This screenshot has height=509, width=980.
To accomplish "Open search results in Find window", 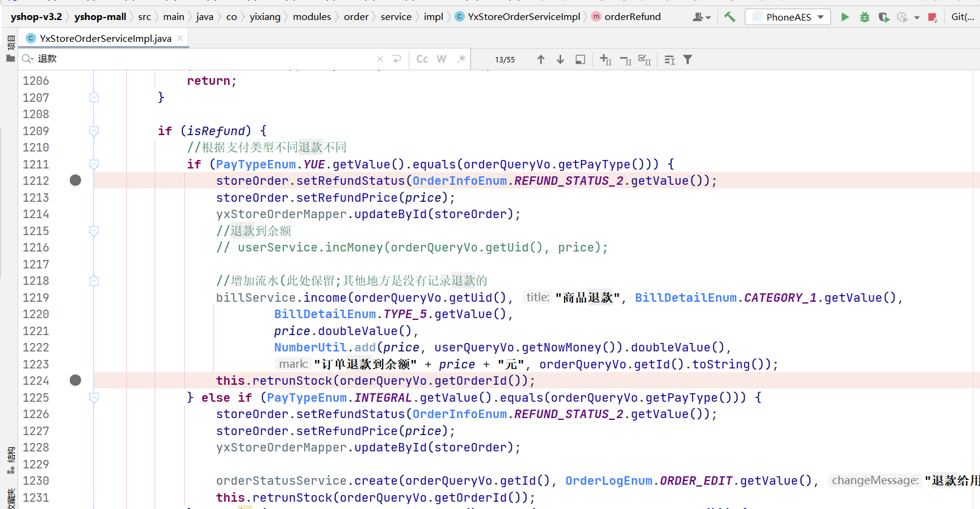I will pos(580,59).
